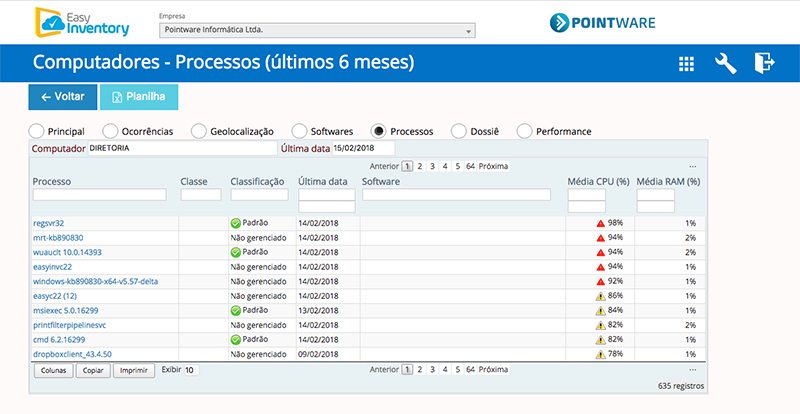Open the wrench settings icon

[x=726, y=63]
